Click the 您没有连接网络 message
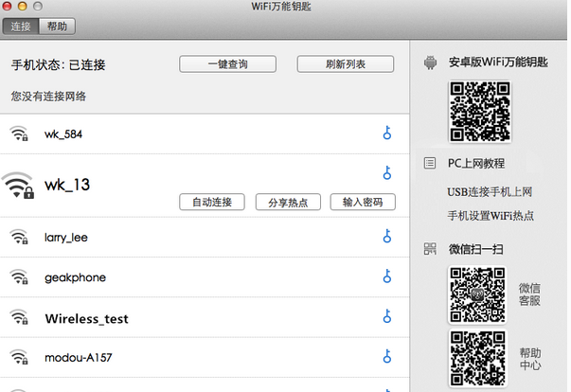The image size is (571, 392). pos(48,97)
